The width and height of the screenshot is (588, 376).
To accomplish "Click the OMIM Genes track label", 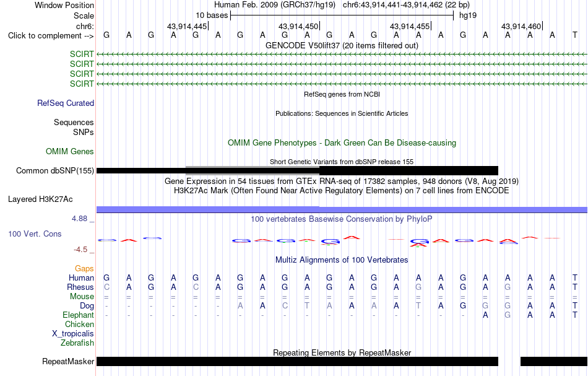I will click(x=70, y=151).
